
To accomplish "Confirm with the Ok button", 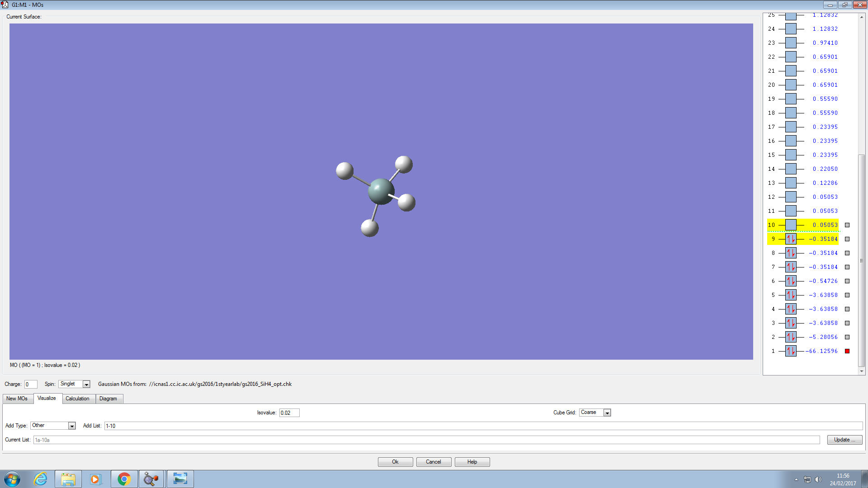I will [x=395, y=462].
